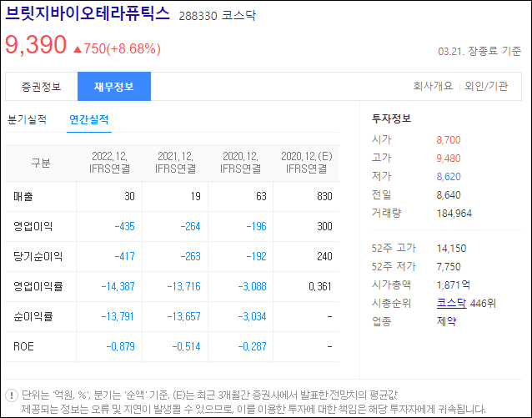Click the 2020.12.(E) IFRS연결 column header

point(307,163)
